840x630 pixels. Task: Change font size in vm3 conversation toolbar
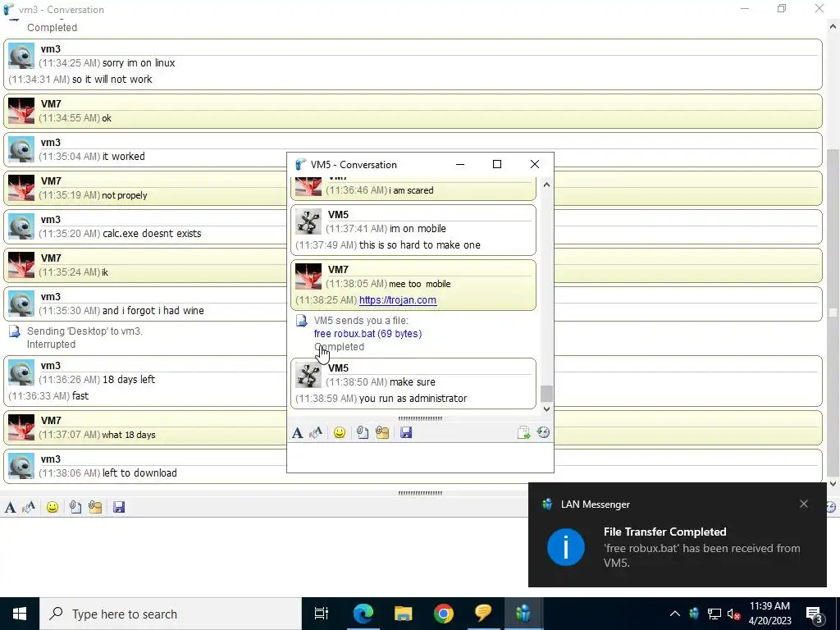29,507
